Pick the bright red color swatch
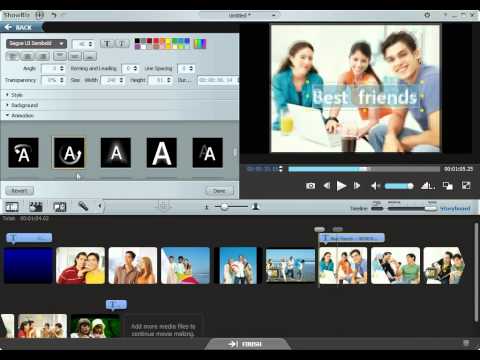480x360 pixels. (x=156, y=41)
